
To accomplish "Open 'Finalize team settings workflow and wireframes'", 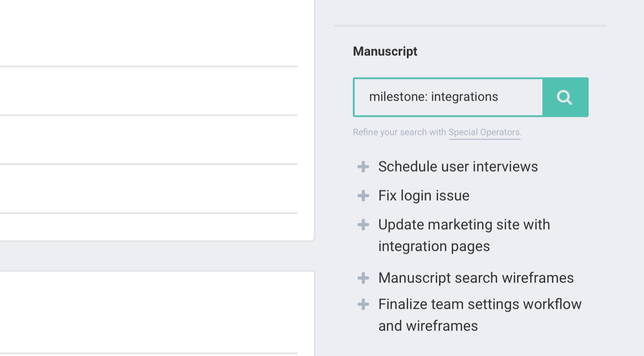I will coord(480,315).
